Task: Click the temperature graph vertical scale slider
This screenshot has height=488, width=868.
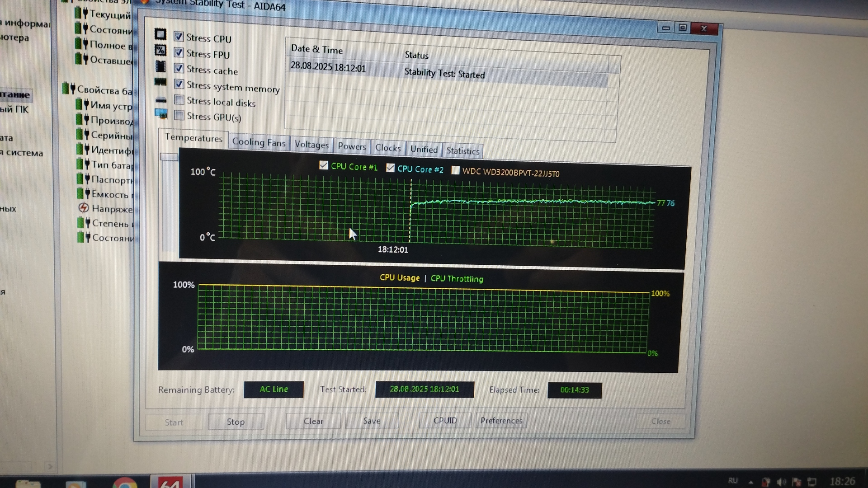Action: pos(169,157)
